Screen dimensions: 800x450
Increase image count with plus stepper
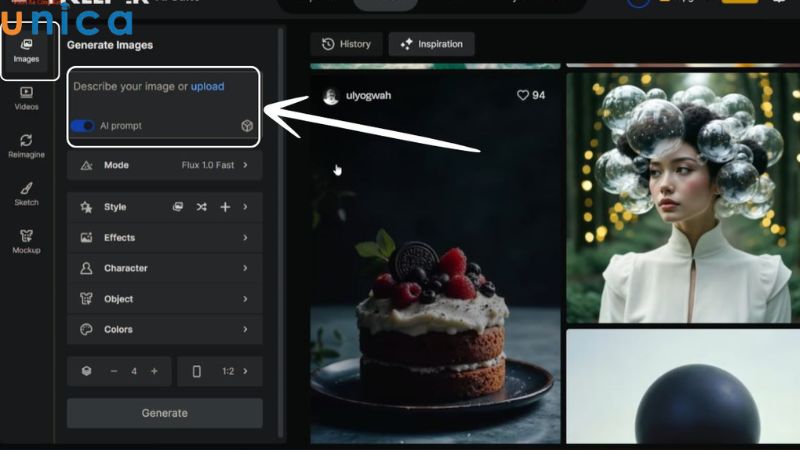pyautogui.click(x=154, y=371)
